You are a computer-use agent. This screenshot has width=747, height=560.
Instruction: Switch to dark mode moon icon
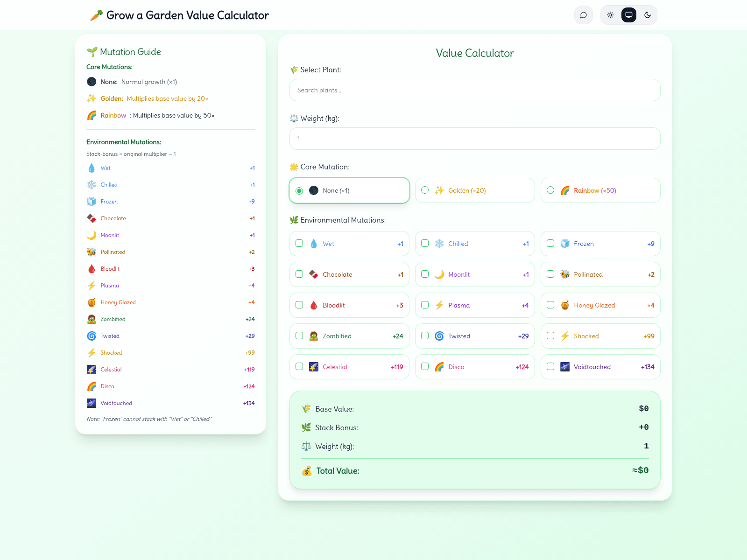pos(648,15)
